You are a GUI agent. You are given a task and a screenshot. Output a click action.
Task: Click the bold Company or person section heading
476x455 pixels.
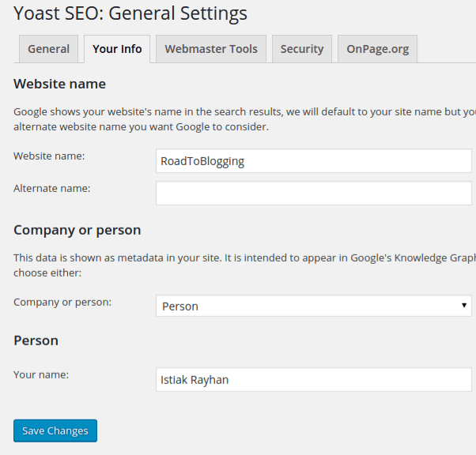pos(77,231)
